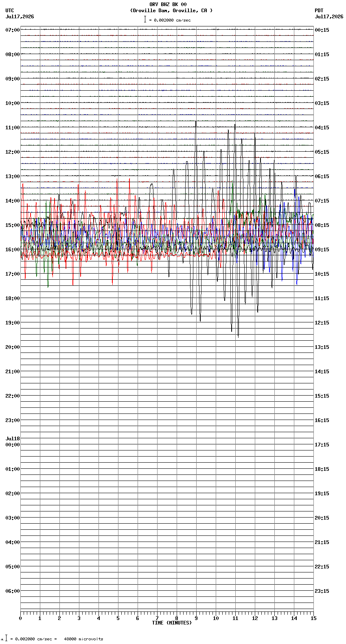Click the '02:00' UTC time label
Screen dimensions: 346x644
13,494
